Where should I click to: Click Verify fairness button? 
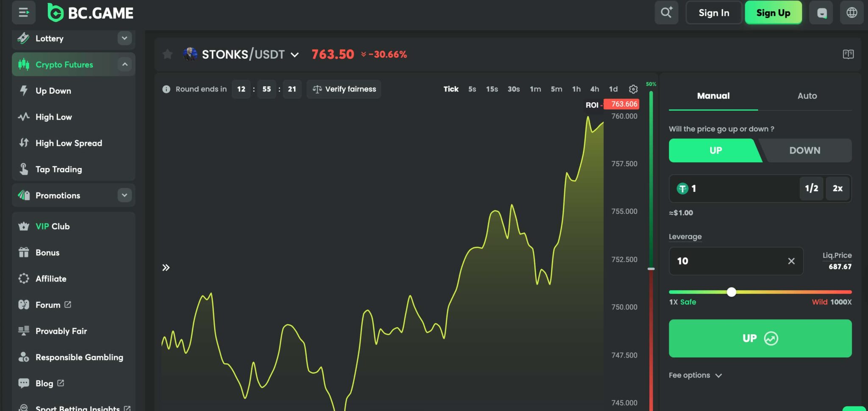pyautogui.click(x=344, y=89)
